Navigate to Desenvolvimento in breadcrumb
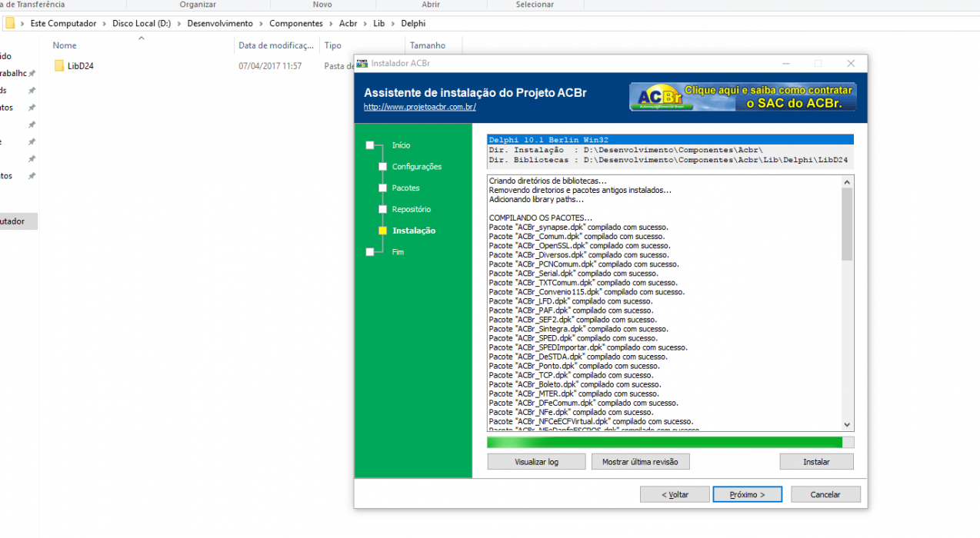This screenshot has height=538, width=980. pos(221,23)
